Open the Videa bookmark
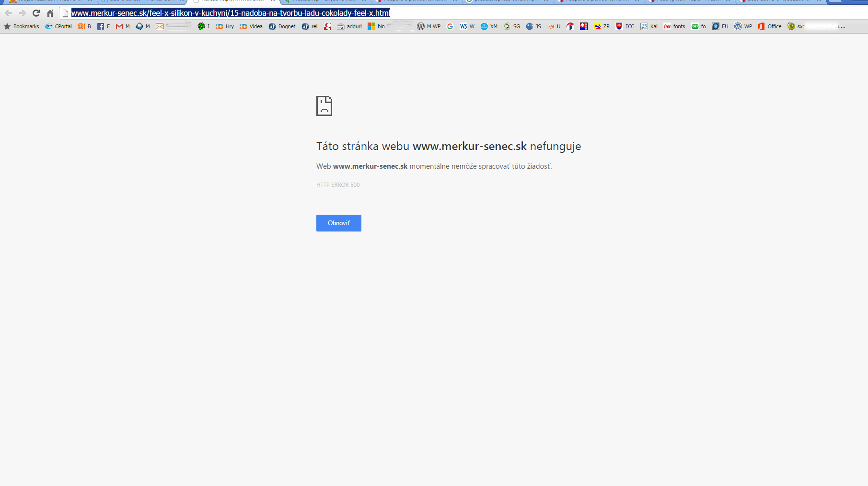Image resolution: width=868 pixels, height=486 pixels. (251, 26)
